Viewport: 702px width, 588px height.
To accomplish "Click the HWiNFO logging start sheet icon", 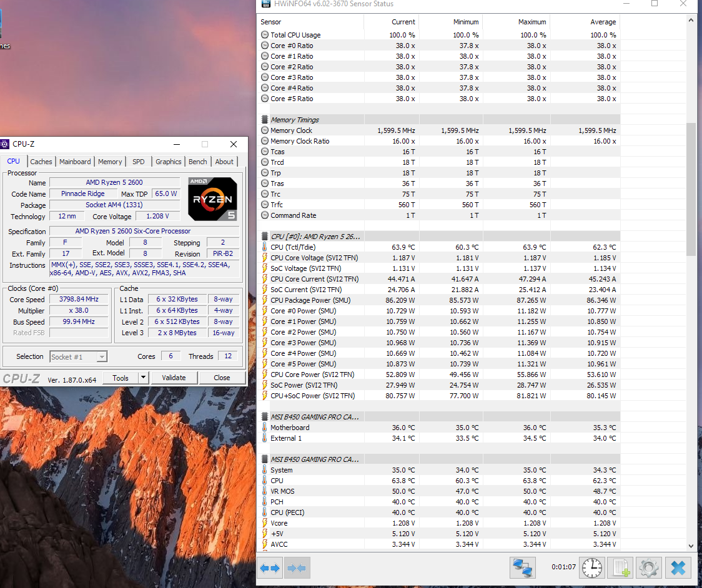I will click(621, 568).
